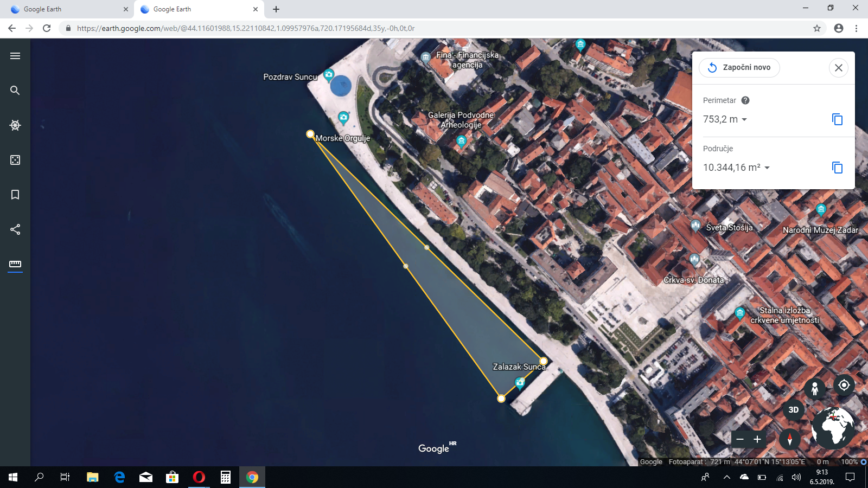Open Task View in taskbar
Image resolution: width=868 pixels, height=488 pixels.
pyautogui.click(x=65, y=477)
